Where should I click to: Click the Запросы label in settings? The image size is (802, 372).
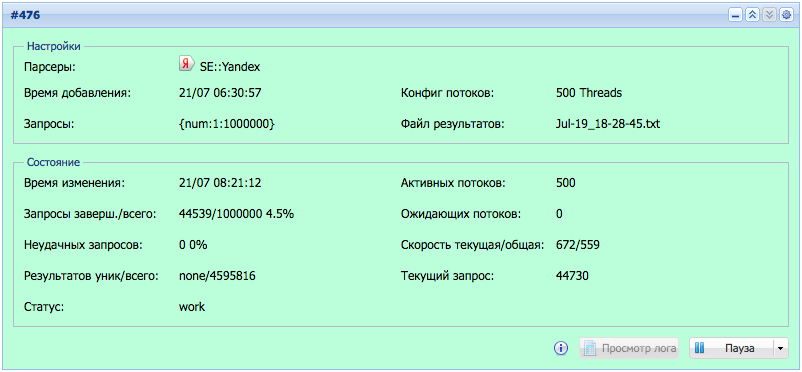coord(49,124)
